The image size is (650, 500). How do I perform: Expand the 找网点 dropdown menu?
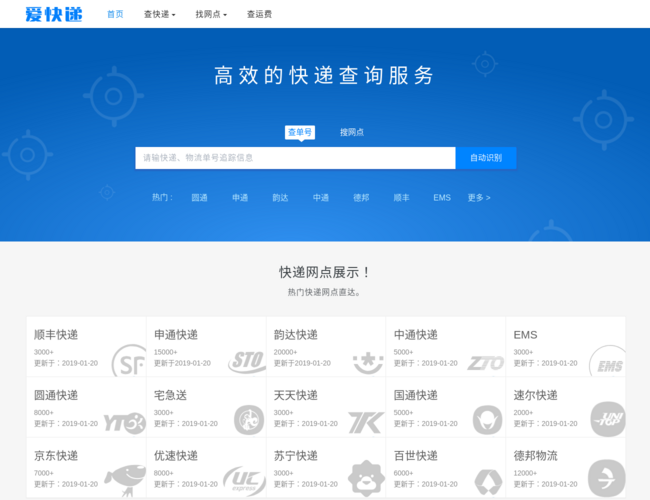(x=210, y=15)
